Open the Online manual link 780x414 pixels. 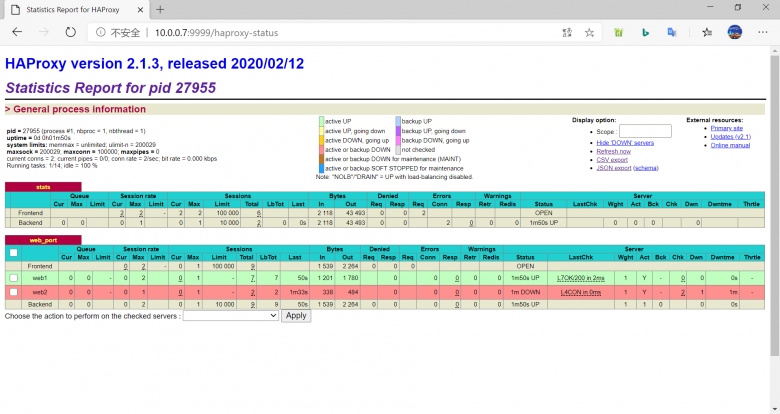pyautogui.click(x=730, y=145)
